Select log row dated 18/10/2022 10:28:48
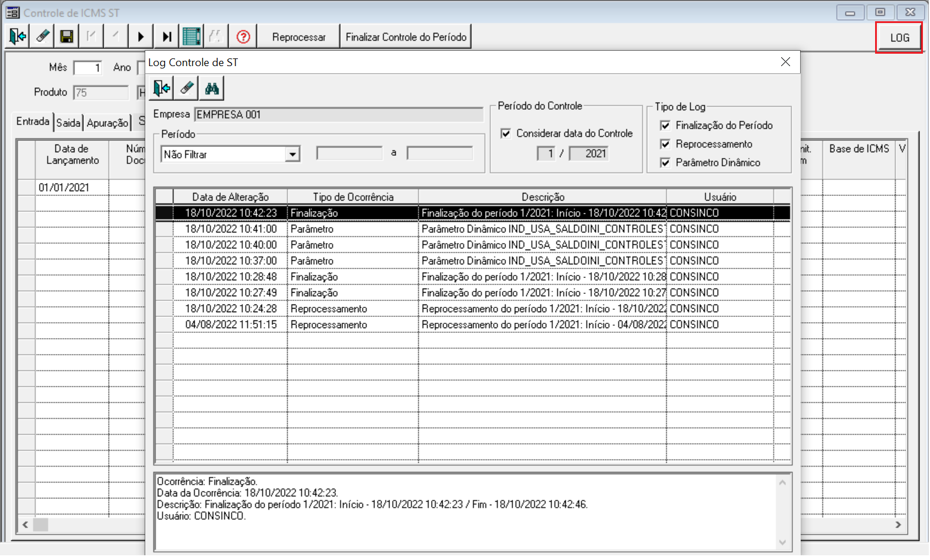Image resolution: width=930 pixels, height=560 pixels. [472, 277]
